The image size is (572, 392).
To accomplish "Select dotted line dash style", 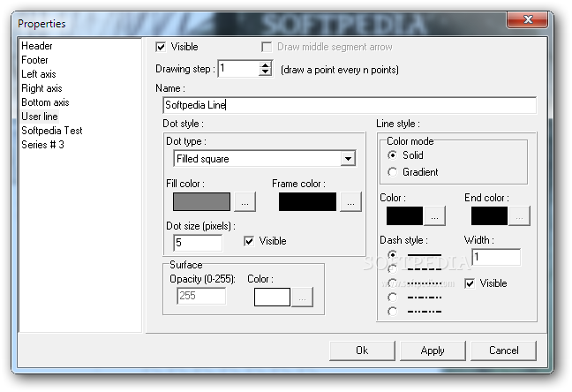I will point(393,283).
